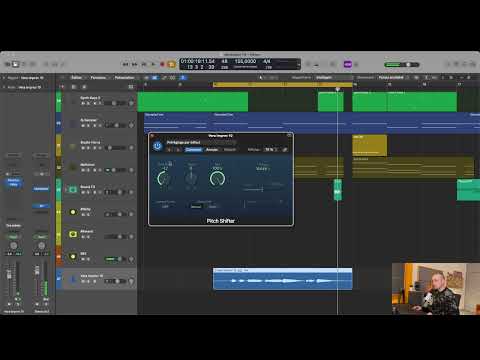Select previous preset arrow in Pitch Shifter
Screen dimensions: 480x360
pyautogui.click(x=169, y=149)
